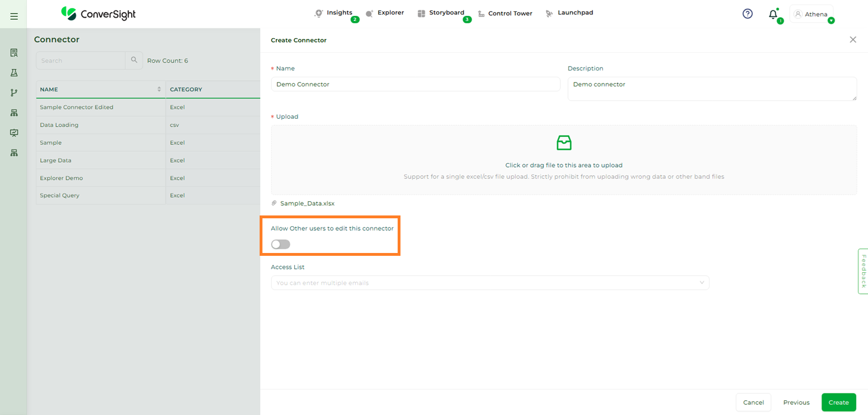868x415 pixels.
Task: Enable Allow Other users to edit toggle
Action: [x=281, y=244]
